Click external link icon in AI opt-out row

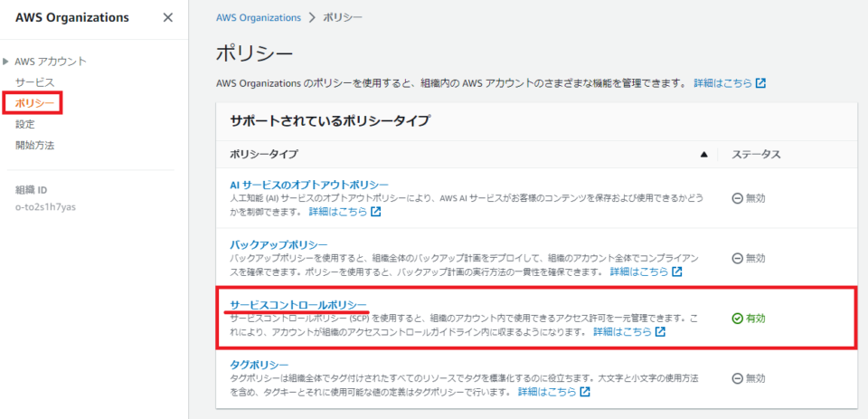[x=376, y=212]
